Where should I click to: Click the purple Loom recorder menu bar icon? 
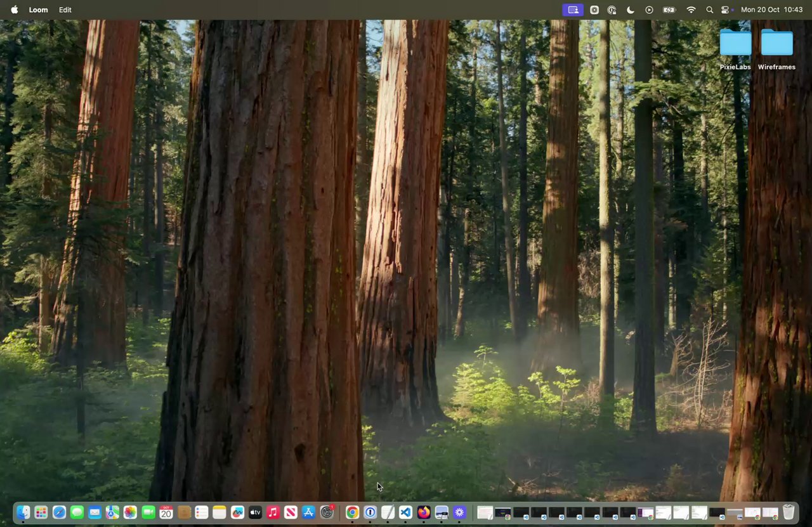point(573,10)
